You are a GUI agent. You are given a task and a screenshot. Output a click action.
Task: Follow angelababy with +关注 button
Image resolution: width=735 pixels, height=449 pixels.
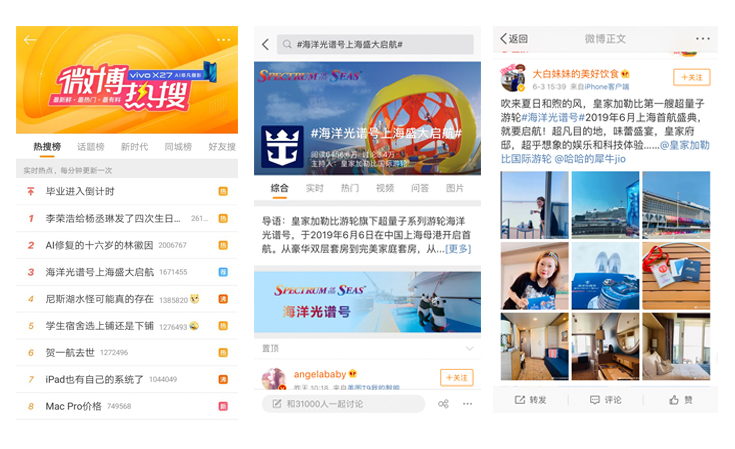click(x=456, y=377)
